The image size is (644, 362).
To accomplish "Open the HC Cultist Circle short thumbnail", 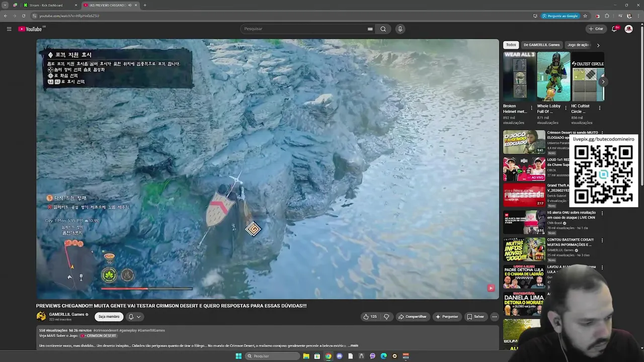I will [588, 76].
